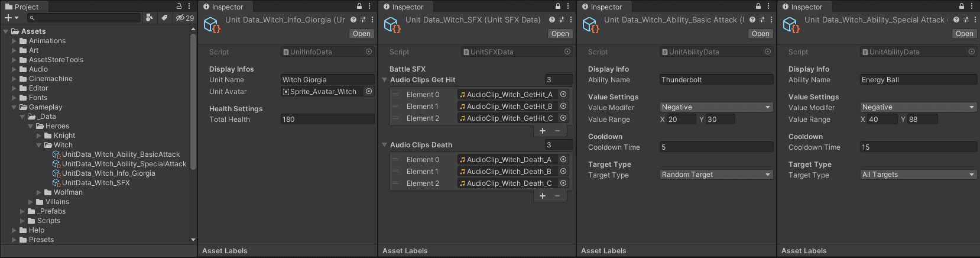Open Thunderbolt Value Modifer dropdown

pyautogui.click(x=716, y=107)
